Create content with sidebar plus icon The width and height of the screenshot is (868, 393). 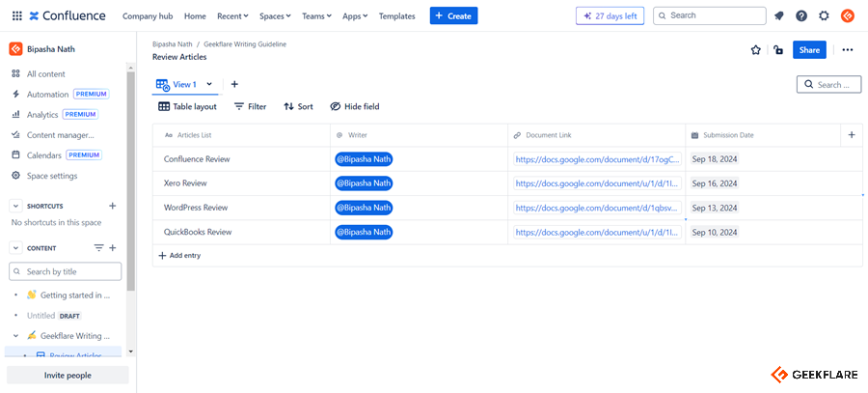pos(113,248)
